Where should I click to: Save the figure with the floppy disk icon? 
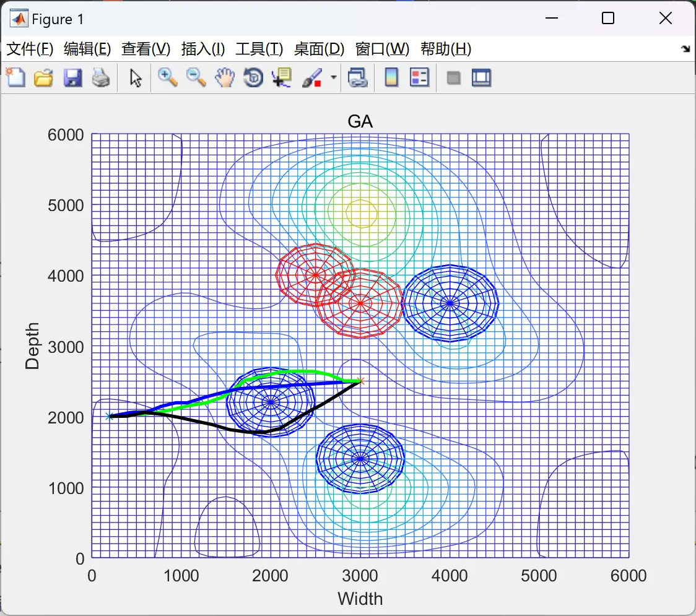pyautogui.click(x=72, y=78)
